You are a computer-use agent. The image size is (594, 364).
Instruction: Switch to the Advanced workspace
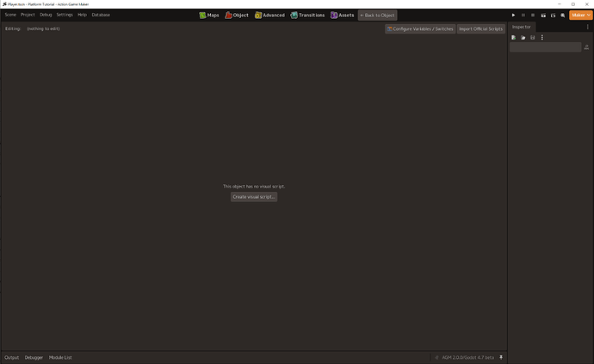(x=269, y=15)
